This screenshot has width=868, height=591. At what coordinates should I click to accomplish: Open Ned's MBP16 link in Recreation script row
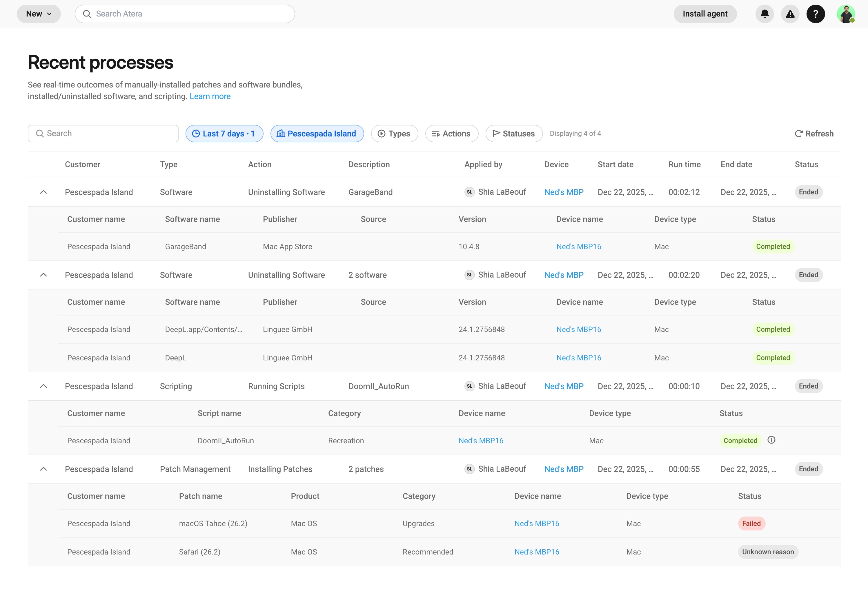481,441
